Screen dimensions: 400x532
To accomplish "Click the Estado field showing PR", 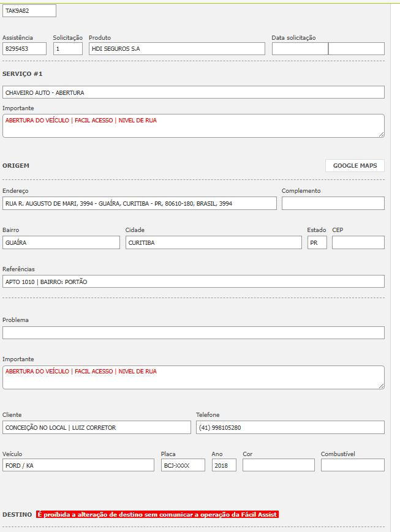I will click(317, 242).
